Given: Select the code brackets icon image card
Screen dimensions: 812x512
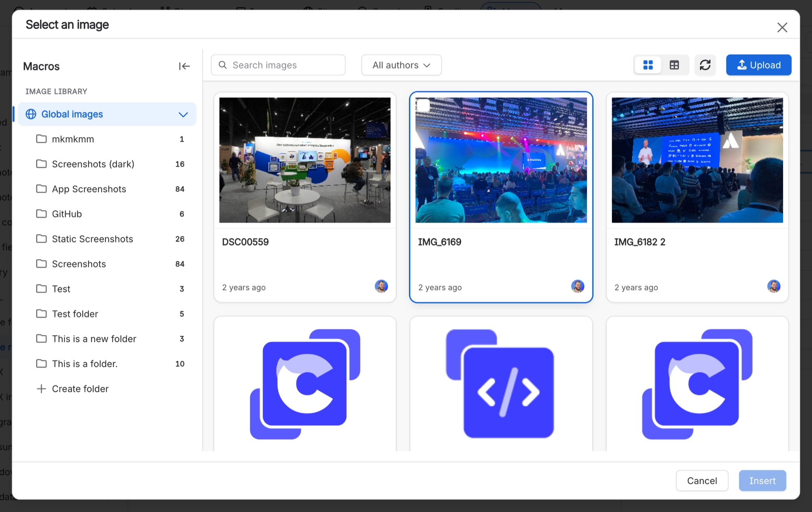Looking at the screenshot, I should pos(501,384).
